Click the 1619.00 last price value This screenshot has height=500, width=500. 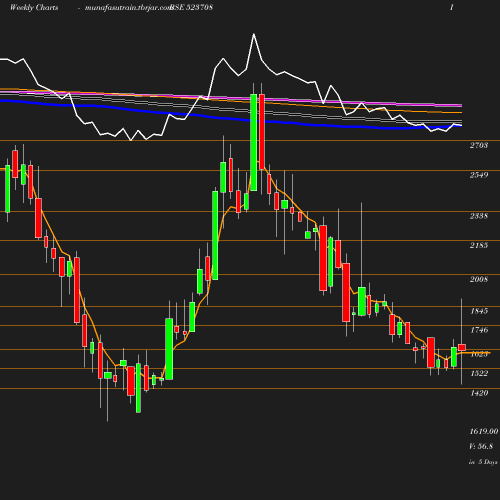484,431
